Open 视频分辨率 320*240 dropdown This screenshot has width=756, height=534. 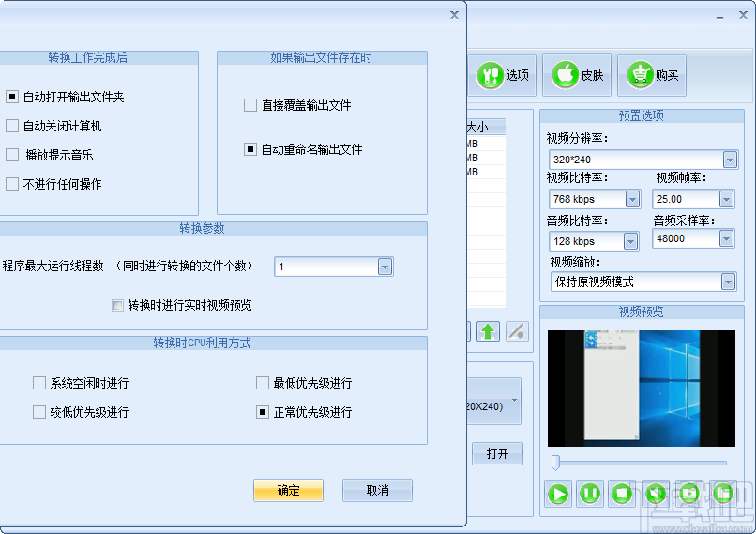click(x=730, y=160)
